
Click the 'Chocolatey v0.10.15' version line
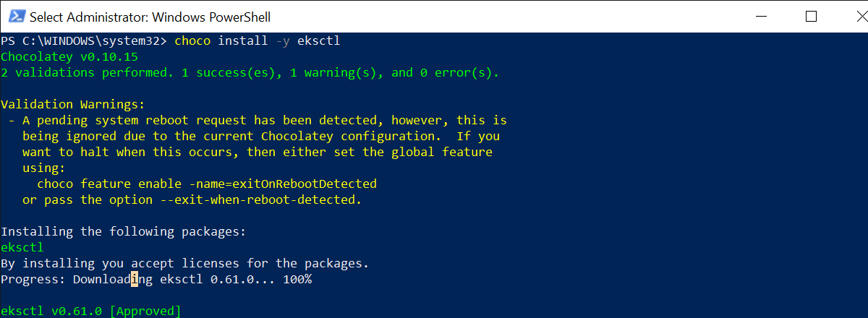click(69, 56)
